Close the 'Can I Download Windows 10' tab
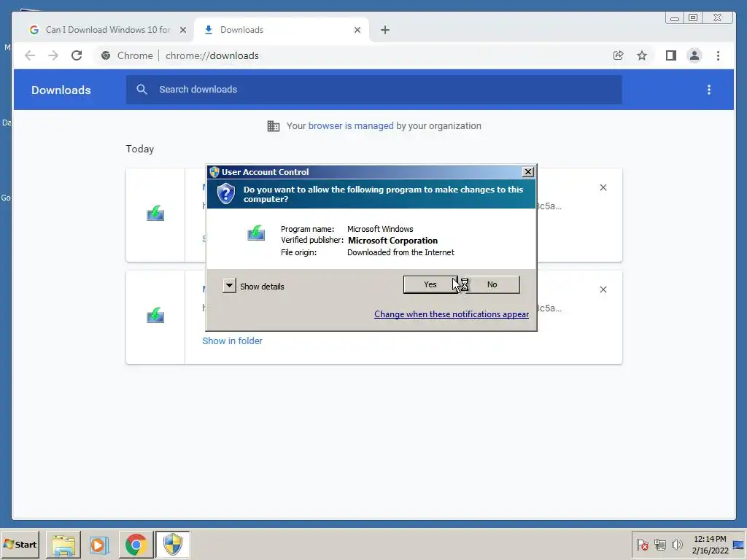This screenshot has height=560, width=747. point(183,30)
